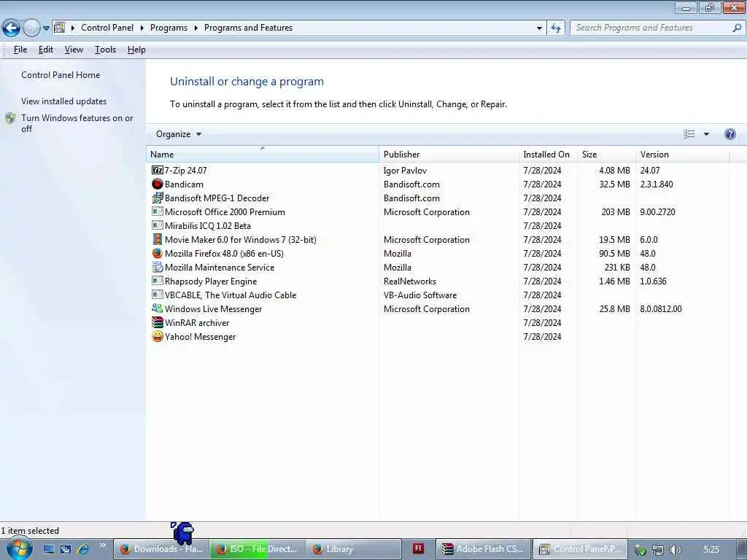
Task: Click the Movie Maker 6.0 film icon
Action: (x=158, y=239)
